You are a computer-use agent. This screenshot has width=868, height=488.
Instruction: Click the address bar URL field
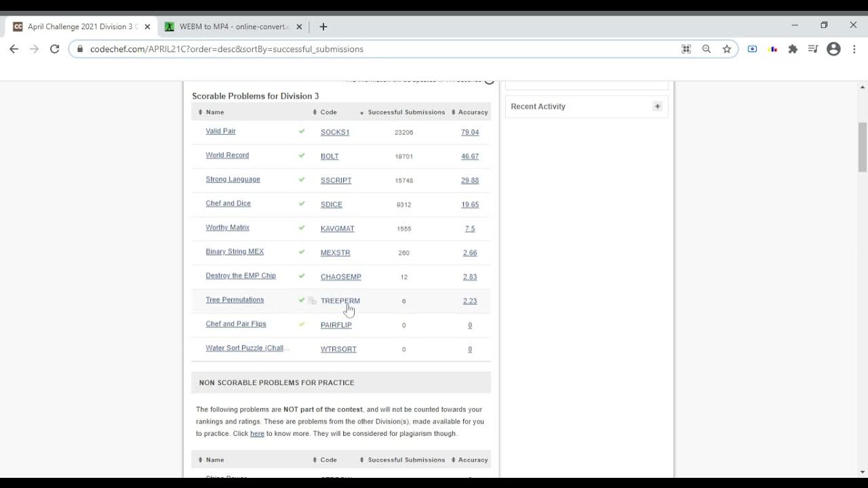click(x=373, y=49)
